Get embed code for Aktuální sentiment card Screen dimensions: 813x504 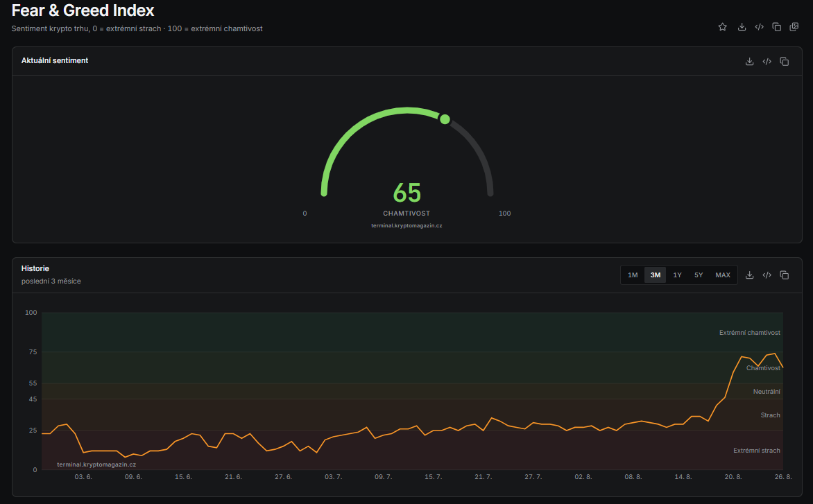767,62
